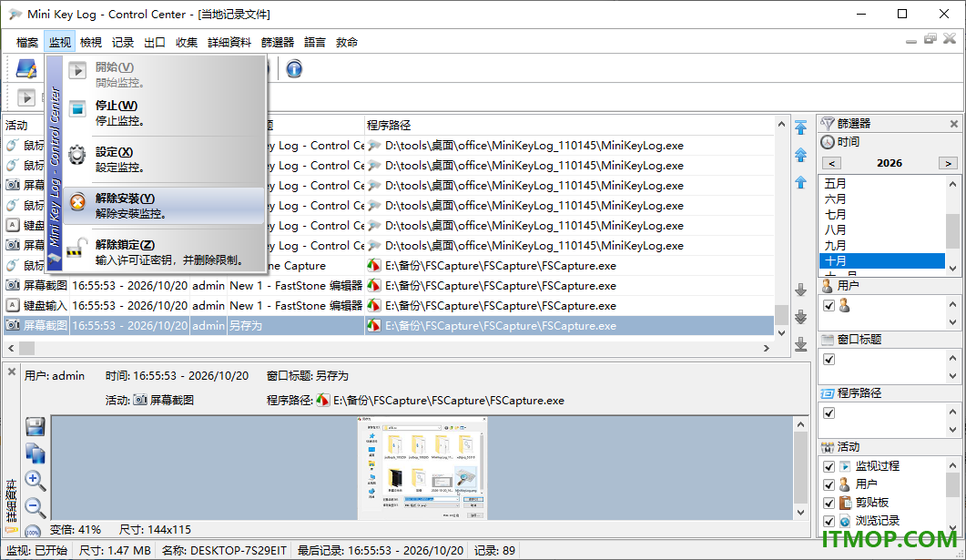Open the 詳細資料 menu
Image resolution: width=966 pixels, height=560 pixels.
point(229,43)
